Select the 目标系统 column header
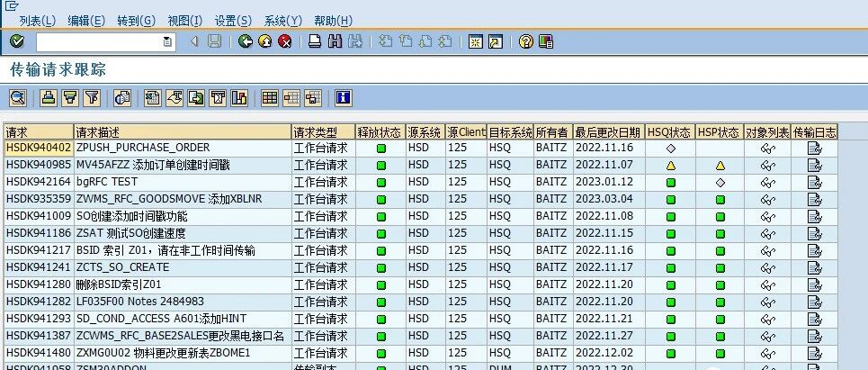The image size is (868, 370). [510, 132]
